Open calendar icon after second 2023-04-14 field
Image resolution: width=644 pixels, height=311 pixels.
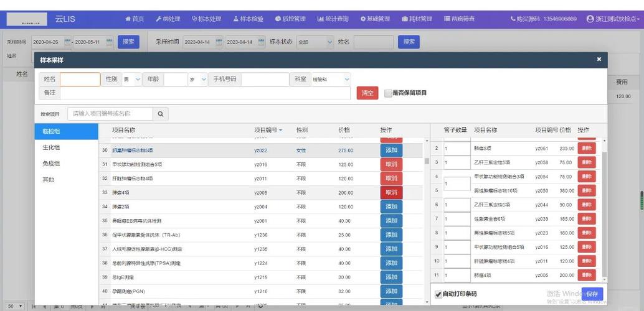262,42
